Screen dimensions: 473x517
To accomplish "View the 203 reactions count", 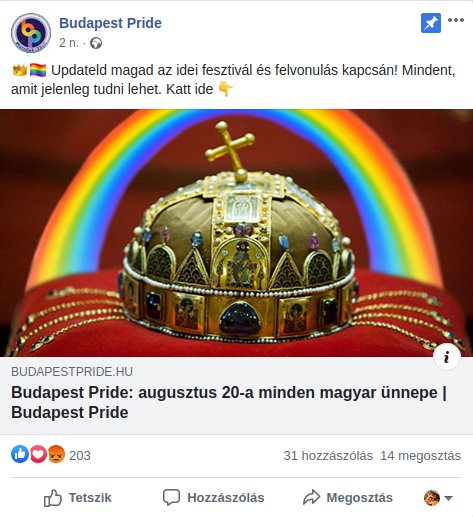I will click(x=80, y=455).
